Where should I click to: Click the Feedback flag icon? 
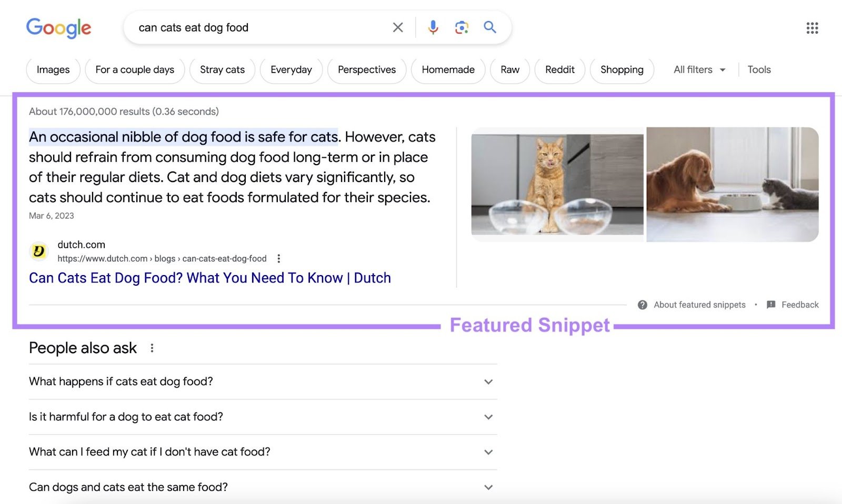771,305
